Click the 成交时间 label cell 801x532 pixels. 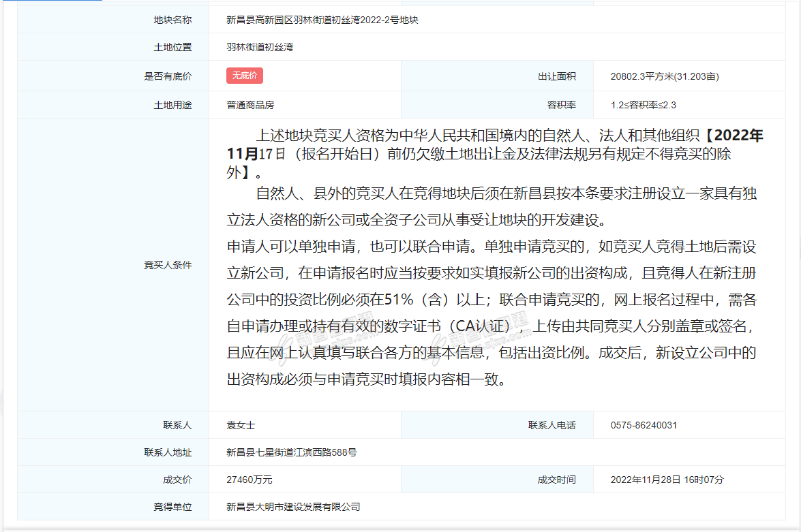click(497, 480)
